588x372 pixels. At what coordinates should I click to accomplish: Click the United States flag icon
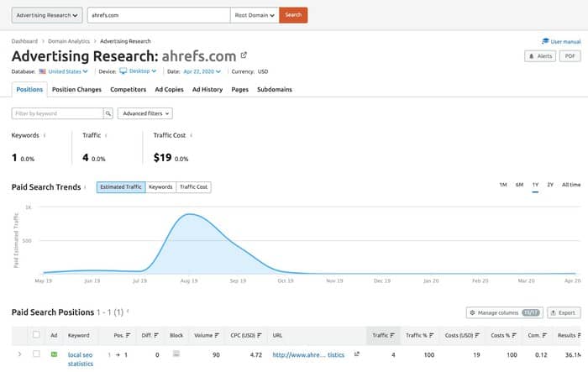pyautogui.click(x=42, y=71)
